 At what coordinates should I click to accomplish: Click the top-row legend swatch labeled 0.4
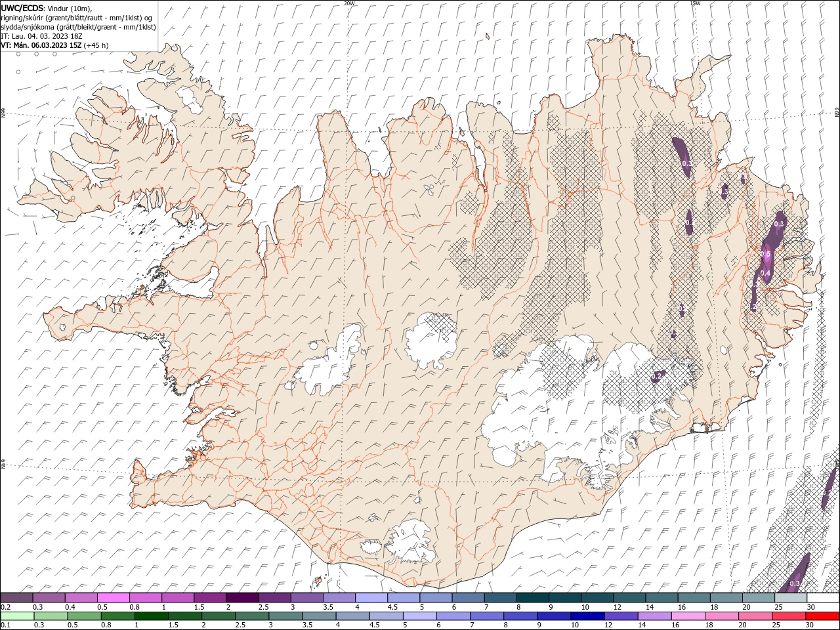click(x=81, y=598)
